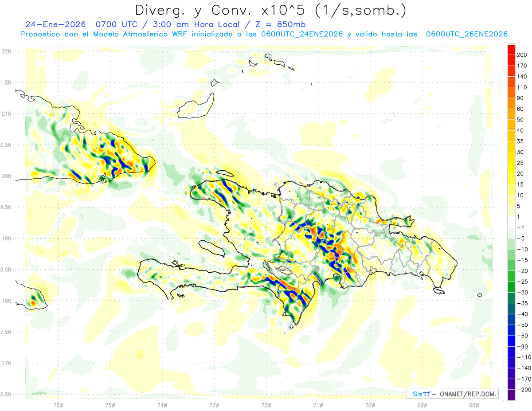
Task: Pick the green swatch between -20 and -25
Action: pos(511,276)
